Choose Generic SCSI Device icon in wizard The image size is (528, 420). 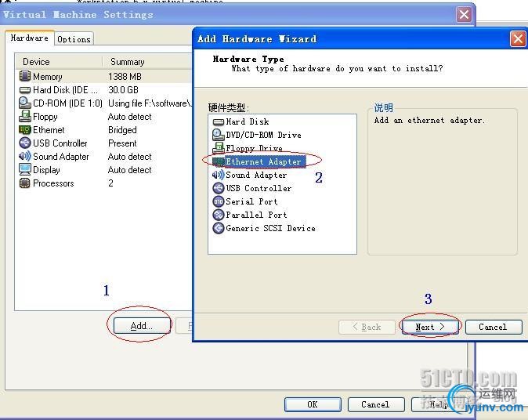click(219, 228)
